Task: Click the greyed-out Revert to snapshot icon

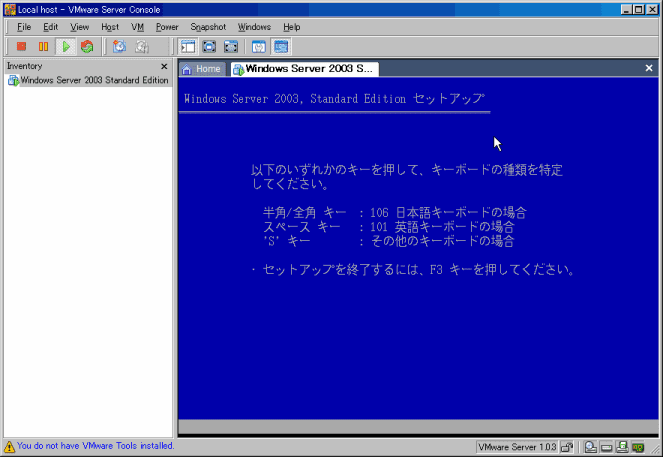Action: 142,47
